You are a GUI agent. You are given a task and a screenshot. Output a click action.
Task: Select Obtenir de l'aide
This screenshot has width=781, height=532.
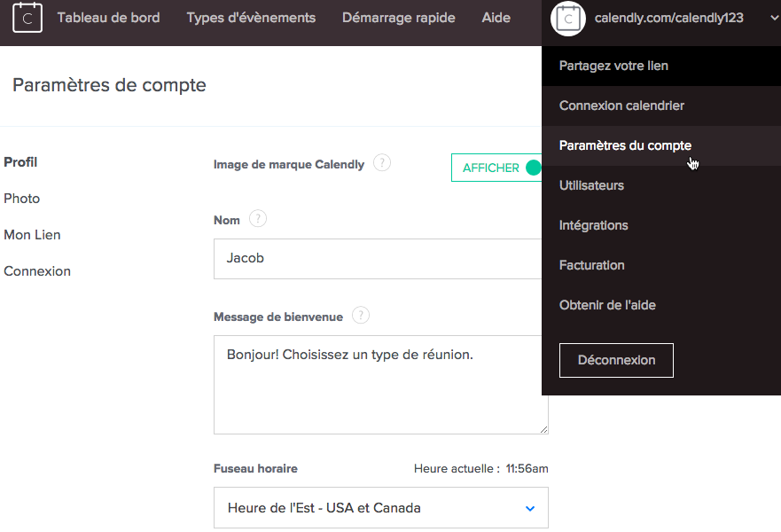661,305
